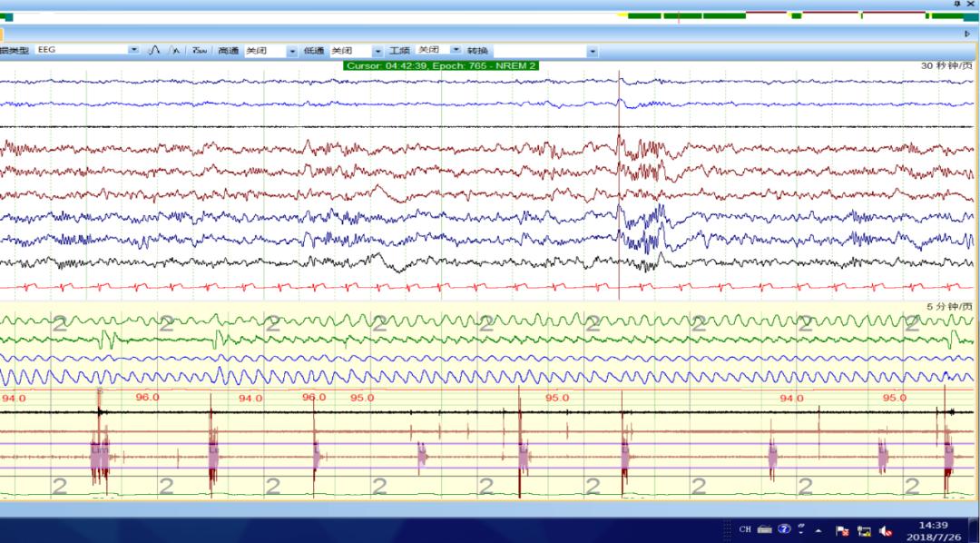980x543 pixels.
Task: Click the red cursor marker on hypnogram bar
Action: (x=678, y=15)
